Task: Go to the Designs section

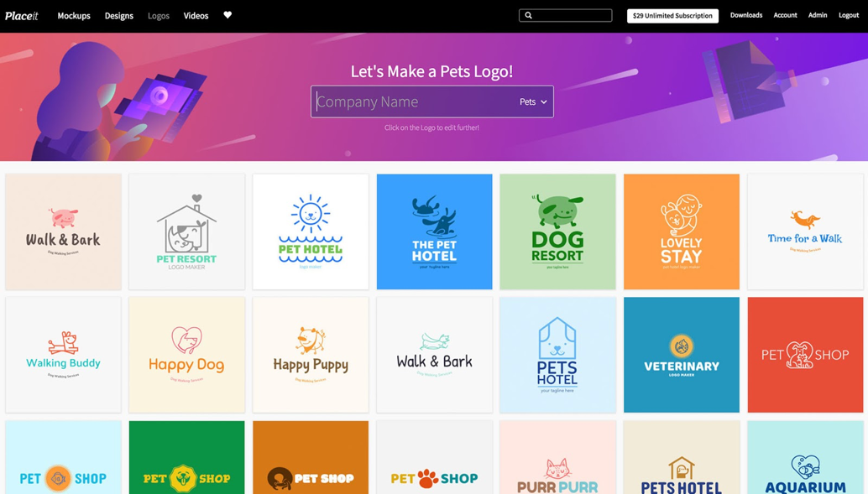Action: pos(119,15)
